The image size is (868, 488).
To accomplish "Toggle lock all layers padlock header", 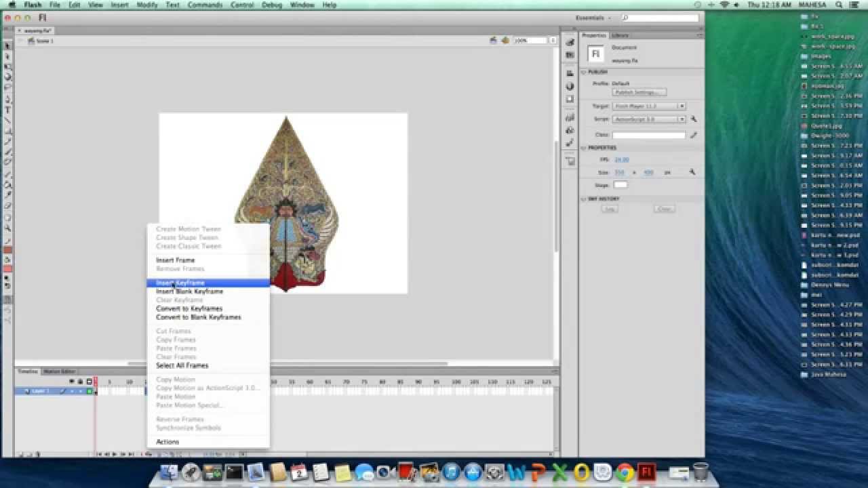I will tap(80, 382).
